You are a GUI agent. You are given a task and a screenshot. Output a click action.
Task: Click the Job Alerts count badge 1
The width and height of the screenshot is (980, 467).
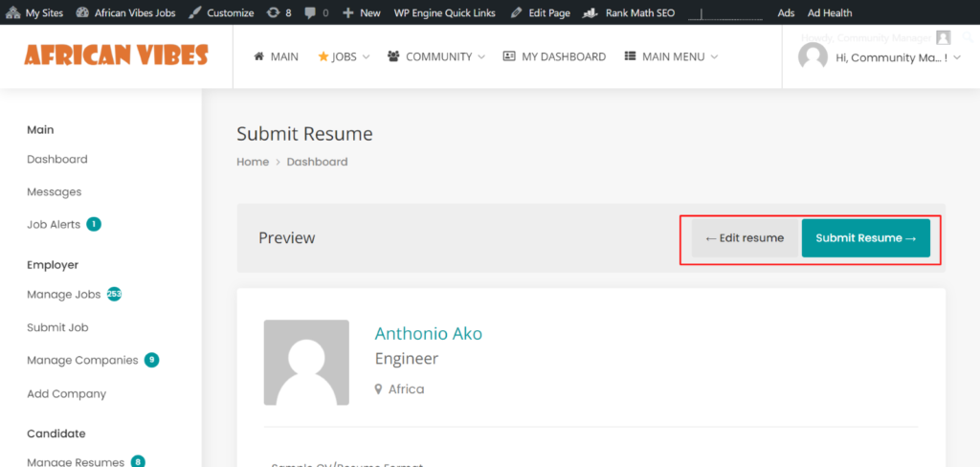pos(94,224)
